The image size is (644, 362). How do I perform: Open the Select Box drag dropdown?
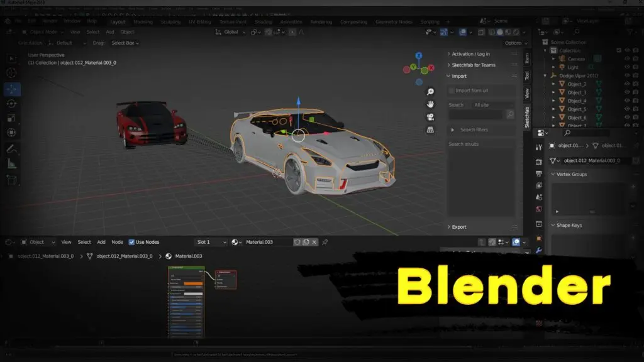click(125, 43)
